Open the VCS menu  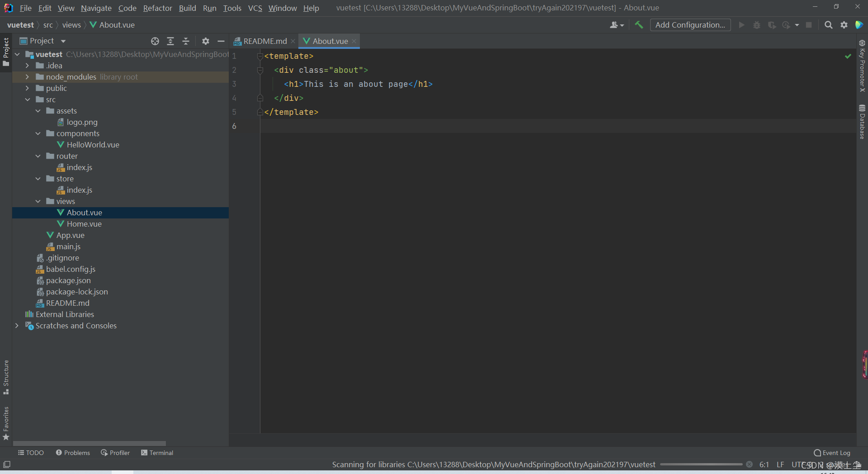point(255,8)
